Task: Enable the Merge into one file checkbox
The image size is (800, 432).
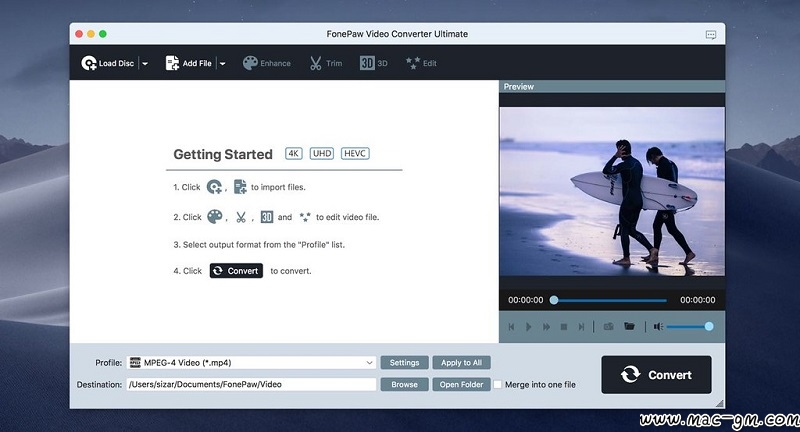Action: (497, 385)
